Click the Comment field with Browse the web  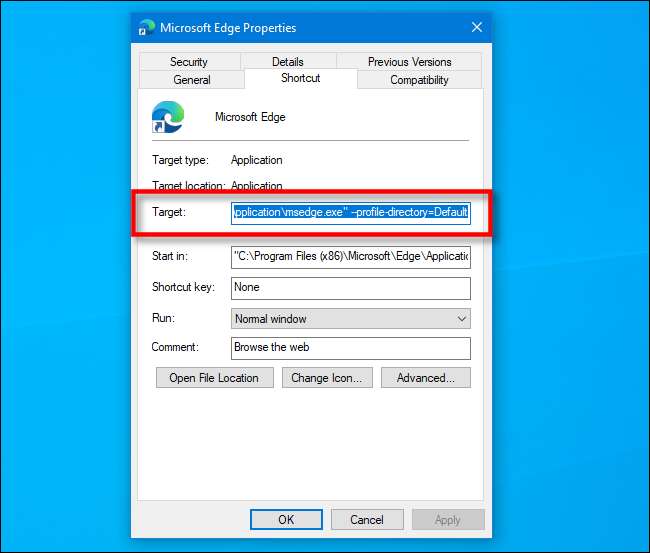point(351,348)
